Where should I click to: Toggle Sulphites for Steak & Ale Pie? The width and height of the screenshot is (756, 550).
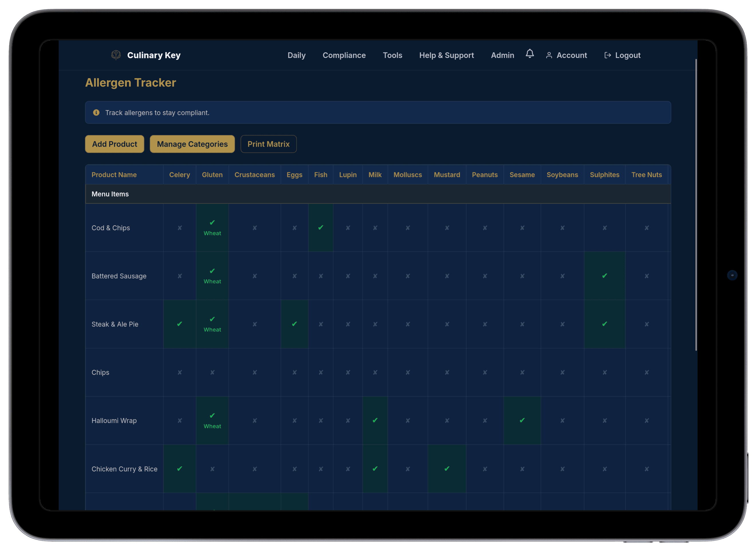(605, 324)
